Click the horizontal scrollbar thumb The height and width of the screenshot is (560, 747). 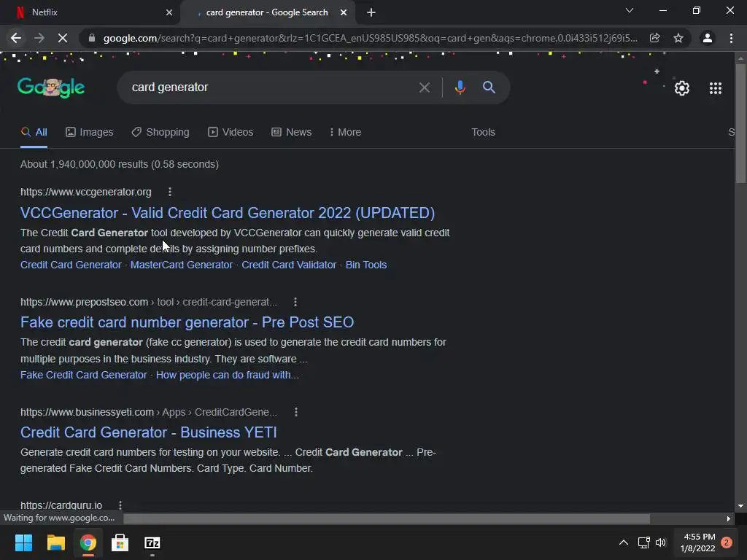click(x=387, y=518)
